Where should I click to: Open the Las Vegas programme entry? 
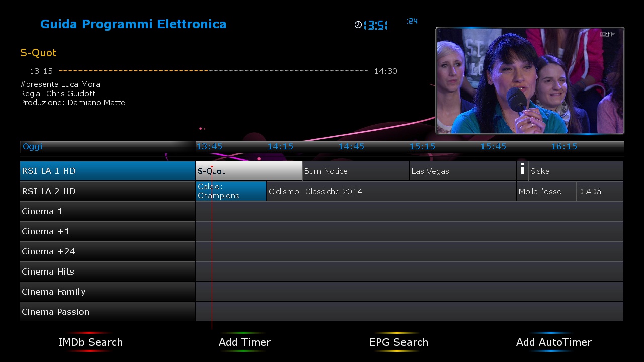tap(463, 171)
